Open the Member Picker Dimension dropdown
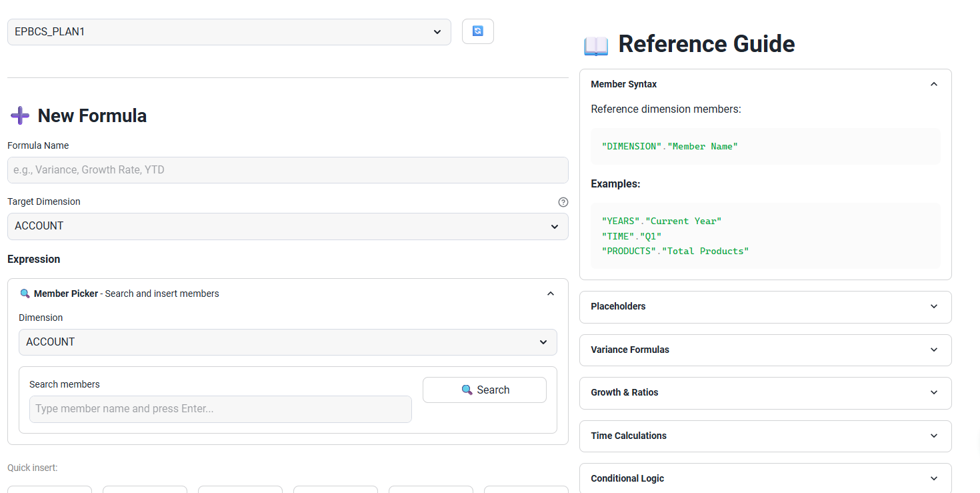 pyautogui.click(x=287, y=342)
